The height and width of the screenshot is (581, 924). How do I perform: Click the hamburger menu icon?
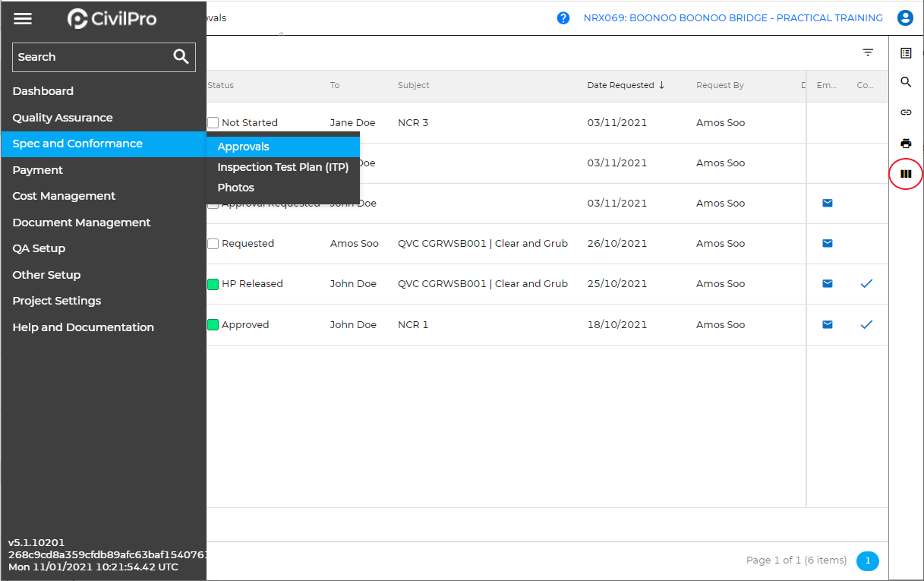(23, 19)
